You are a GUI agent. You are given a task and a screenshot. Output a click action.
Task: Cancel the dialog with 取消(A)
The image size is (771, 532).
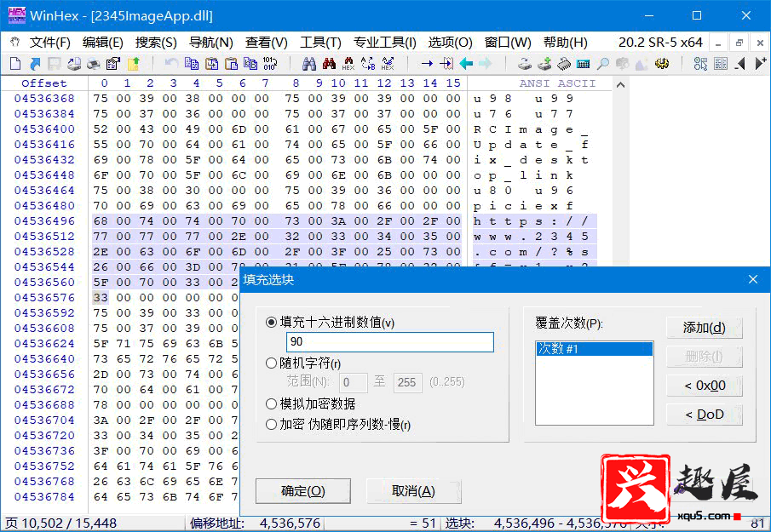(413, 491)
